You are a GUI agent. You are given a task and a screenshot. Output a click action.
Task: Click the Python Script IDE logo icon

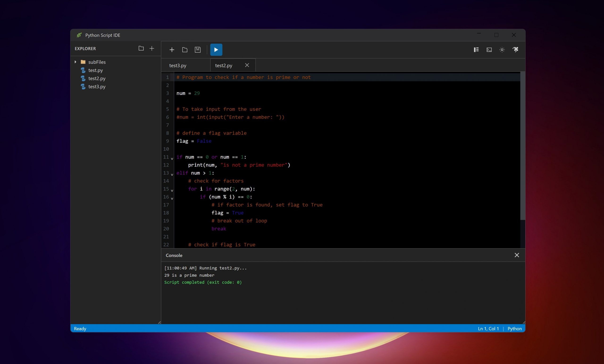point(79,35)
